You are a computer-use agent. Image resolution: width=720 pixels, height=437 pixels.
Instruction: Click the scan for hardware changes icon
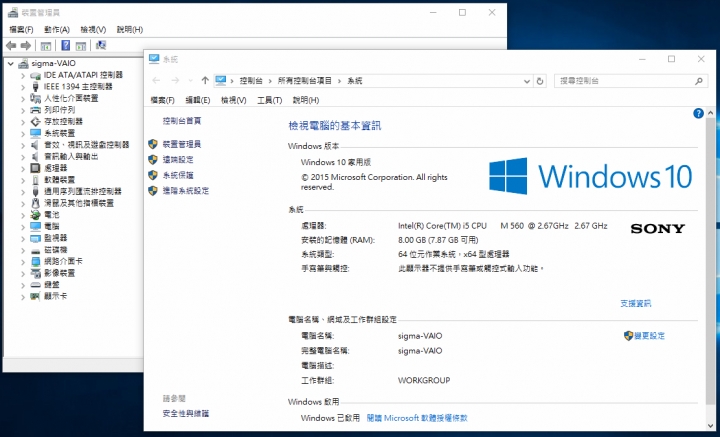101,45
